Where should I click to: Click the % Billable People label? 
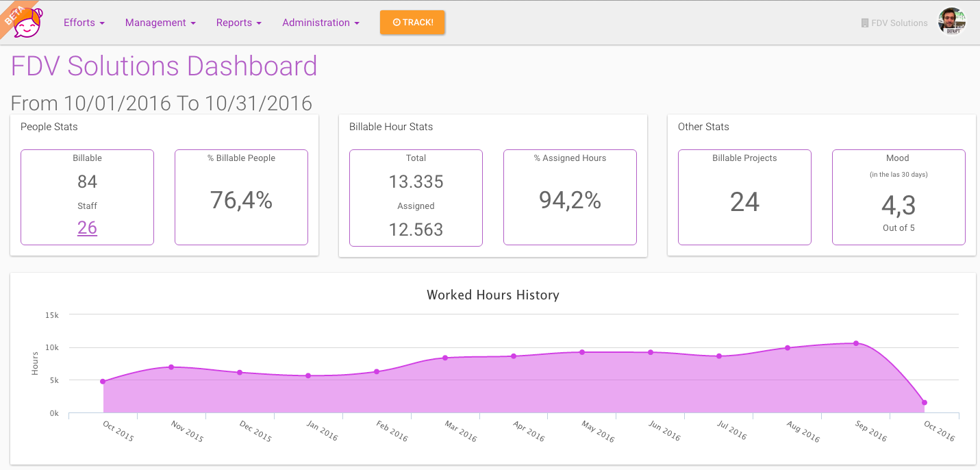coord(241,158)
